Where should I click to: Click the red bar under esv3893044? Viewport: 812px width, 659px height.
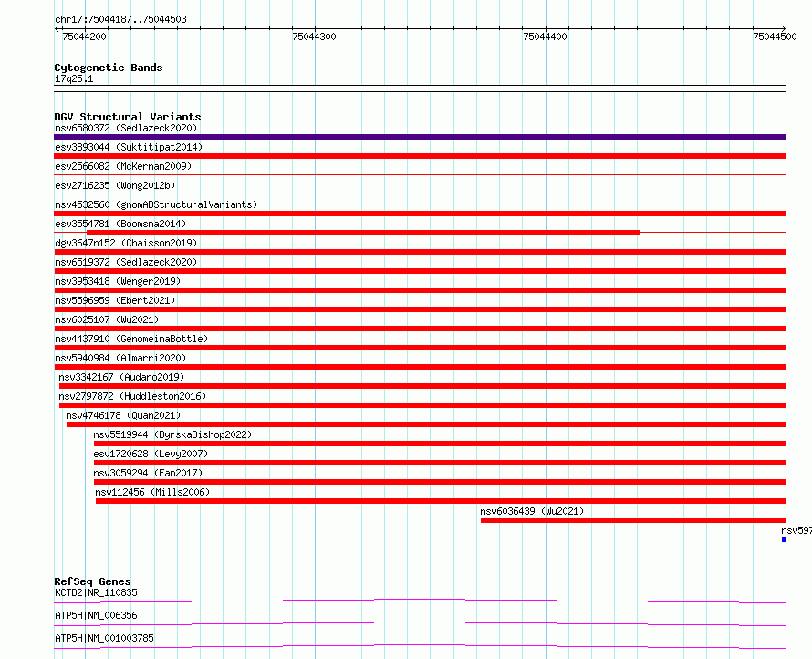(420, 156)
